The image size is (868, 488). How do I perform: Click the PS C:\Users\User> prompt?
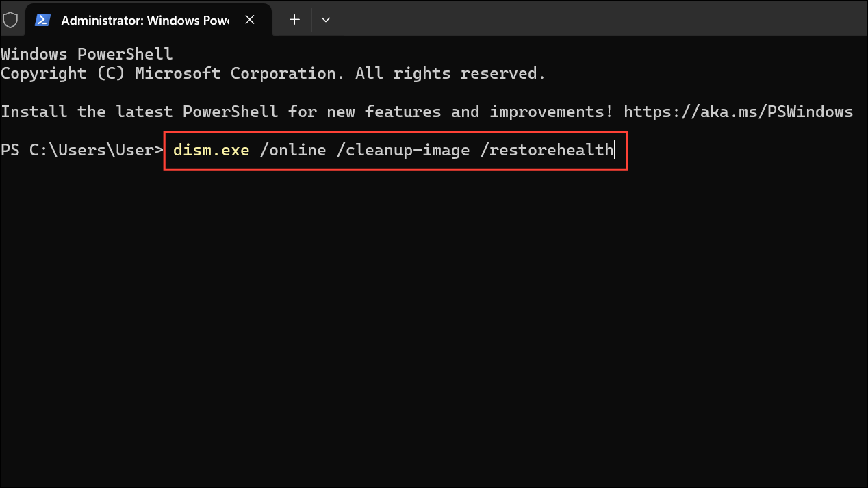coord(82,150)
